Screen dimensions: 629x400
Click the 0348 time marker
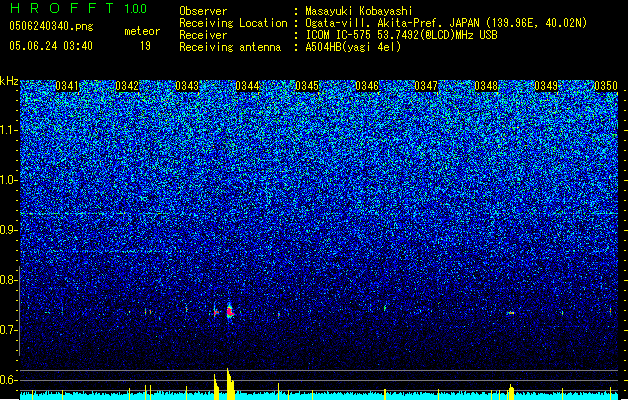coord(486,86)
